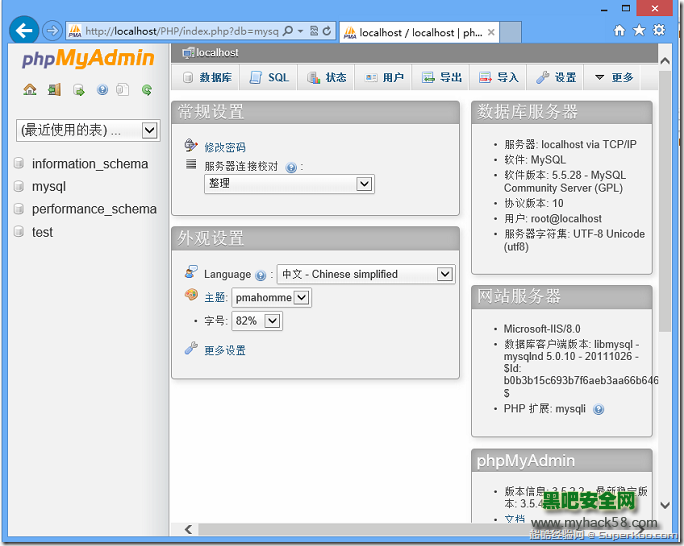Screen dimensions: 684x546
Task: Open browser favorites star icon
Action: point(639,30)
